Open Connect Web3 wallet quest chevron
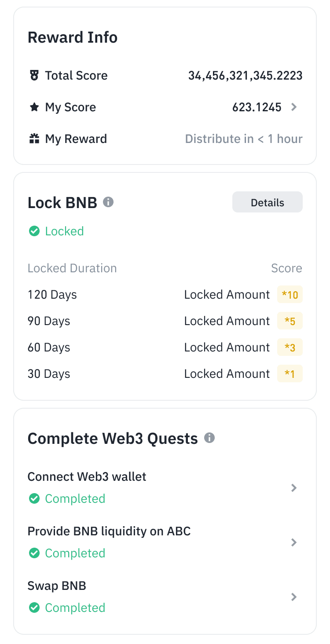 (294, 488)
